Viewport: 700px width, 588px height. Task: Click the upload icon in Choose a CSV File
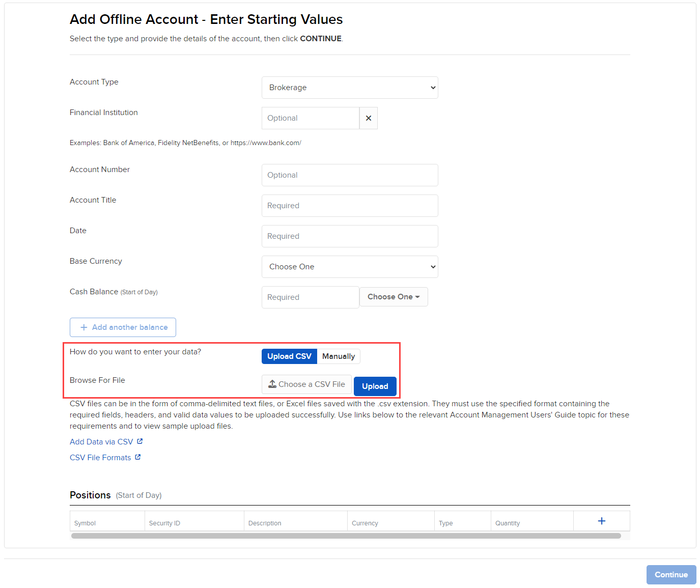272,384
